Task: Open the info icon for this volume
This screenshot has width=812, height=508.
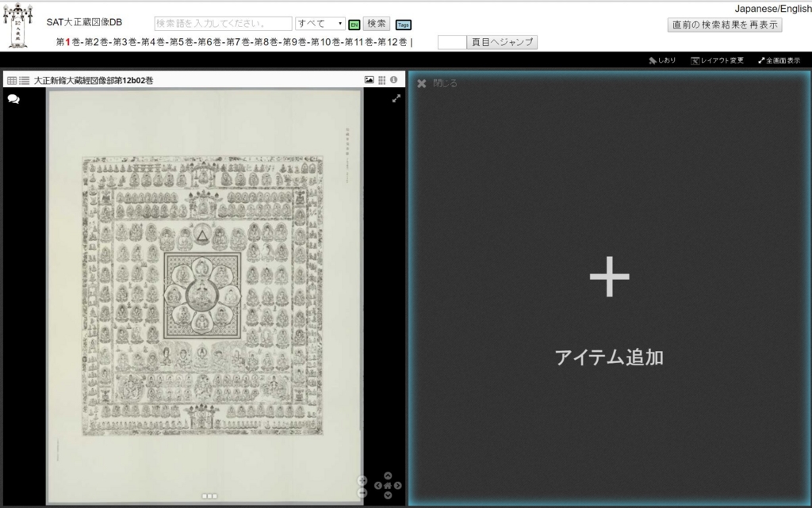Action: tap(394, 80)
